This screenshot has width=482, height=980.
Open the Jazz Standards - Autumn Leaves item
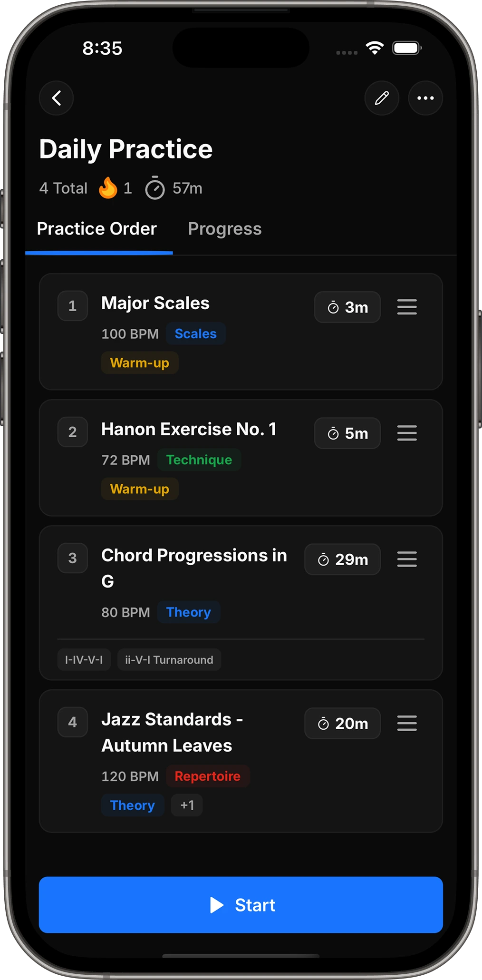tap(241, 761)
